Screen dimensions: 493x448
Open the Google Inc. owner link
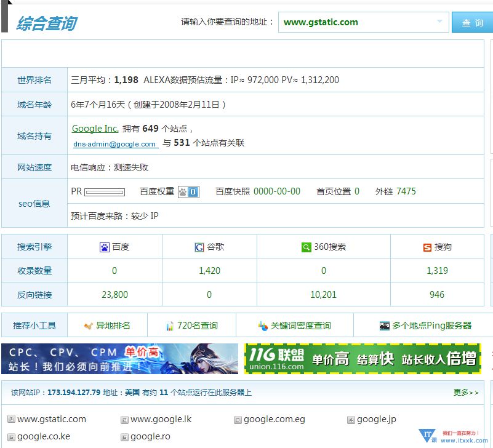[x=95, y=129]
